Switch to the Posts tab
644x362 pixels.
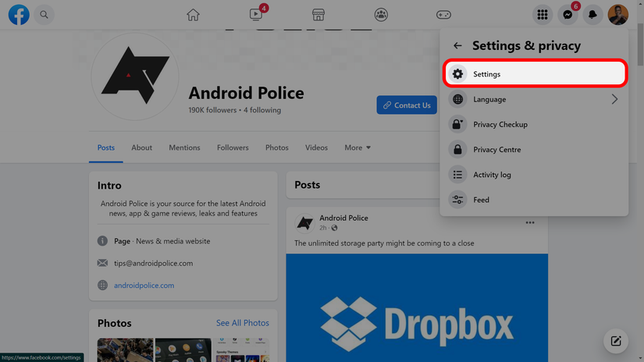[106, 147]
